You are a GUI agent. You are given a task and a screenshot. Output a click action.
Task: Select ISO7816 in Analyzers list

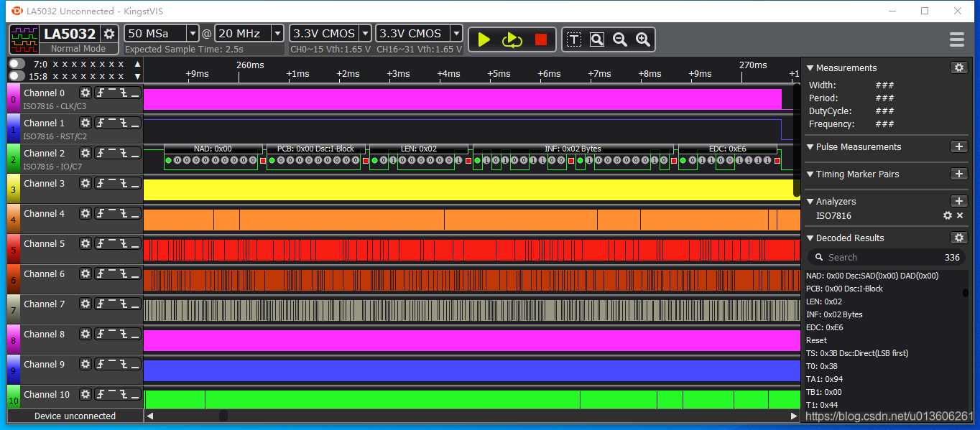[x=833, y=215]
